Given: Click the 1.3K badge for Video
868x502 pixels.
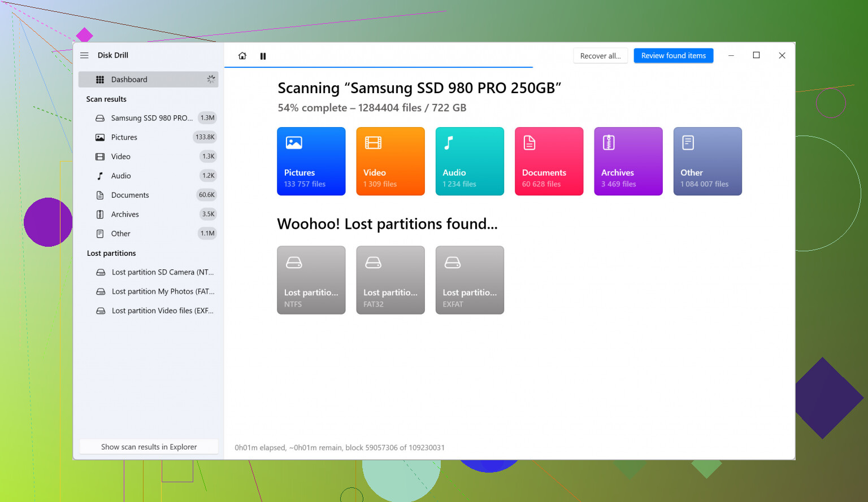Looking at the screenshot, I should [x=209, y=156].
